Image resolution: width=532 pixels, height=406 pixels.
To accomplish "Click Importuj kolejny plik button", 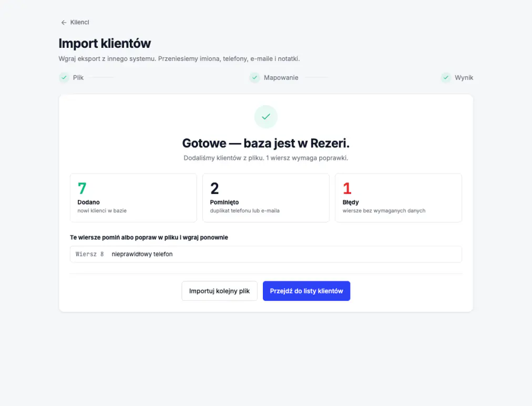I will (x=220, y=291).
